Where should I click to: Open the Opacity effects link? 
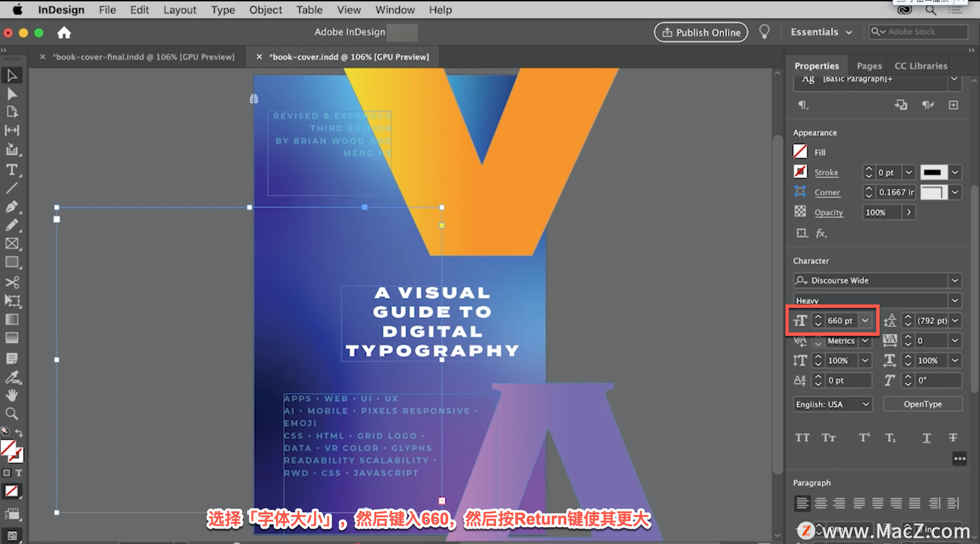[x=828, y=212]
